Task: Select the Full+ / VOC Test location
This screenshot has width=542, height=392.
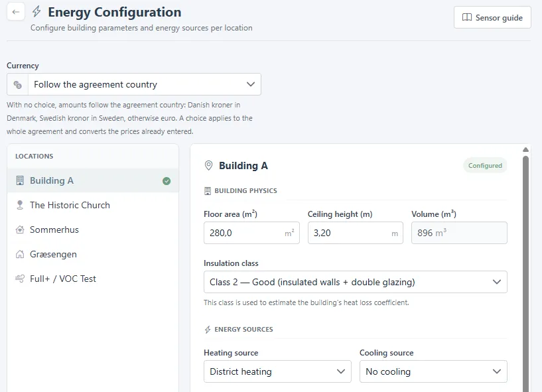Action: [93, 279]
